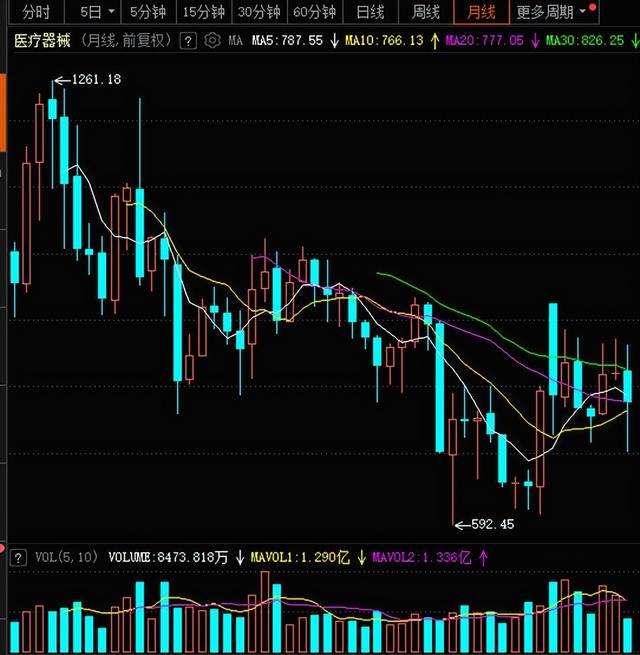Screen dimensions: 640x655
Task: Click the MA10:766.13 value
Action: tap(384, 41)
